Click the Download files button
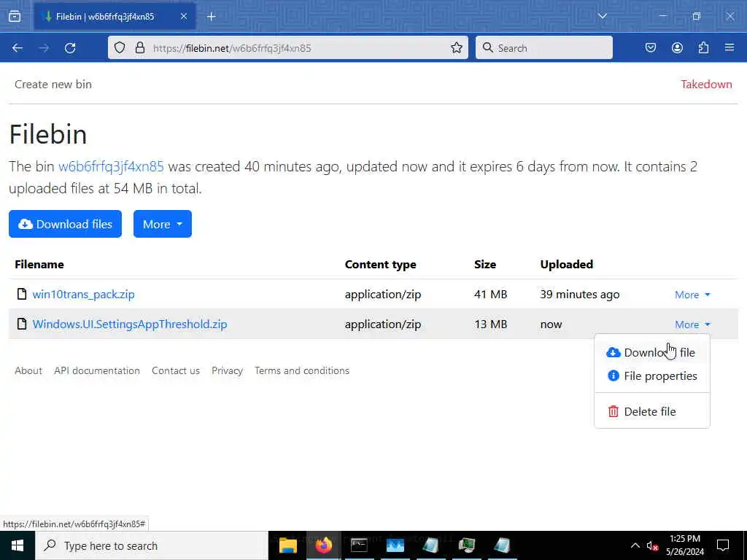Screen dimensions: 747x560 [65, 224]
